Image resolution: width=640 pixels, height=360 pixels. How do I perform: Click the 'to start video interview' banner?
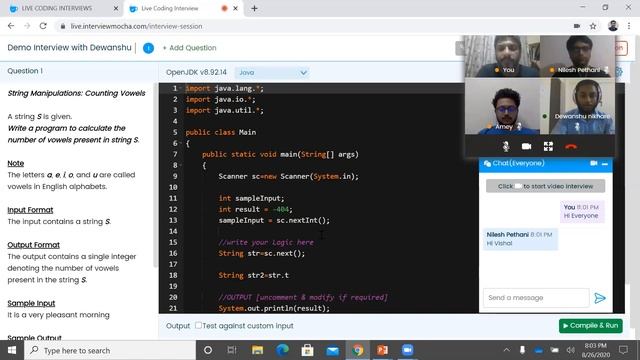[545, 186]
